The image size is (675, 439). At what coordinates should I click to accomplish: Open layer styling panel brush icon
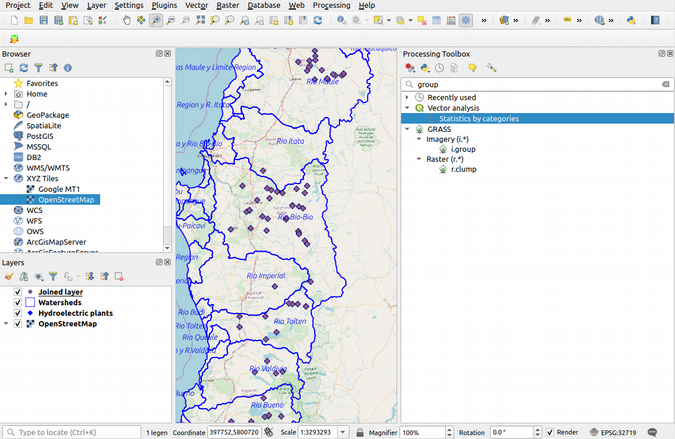click(8, 276)
